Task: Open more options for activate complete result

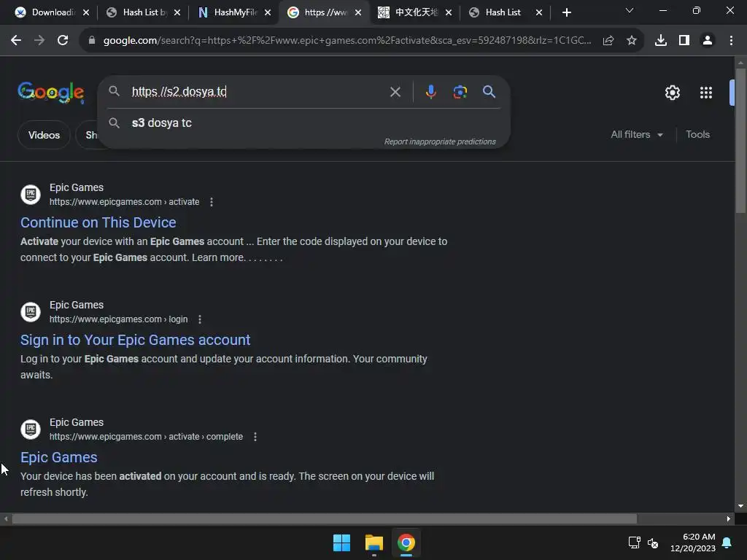Action: click(x=255, y=437)
